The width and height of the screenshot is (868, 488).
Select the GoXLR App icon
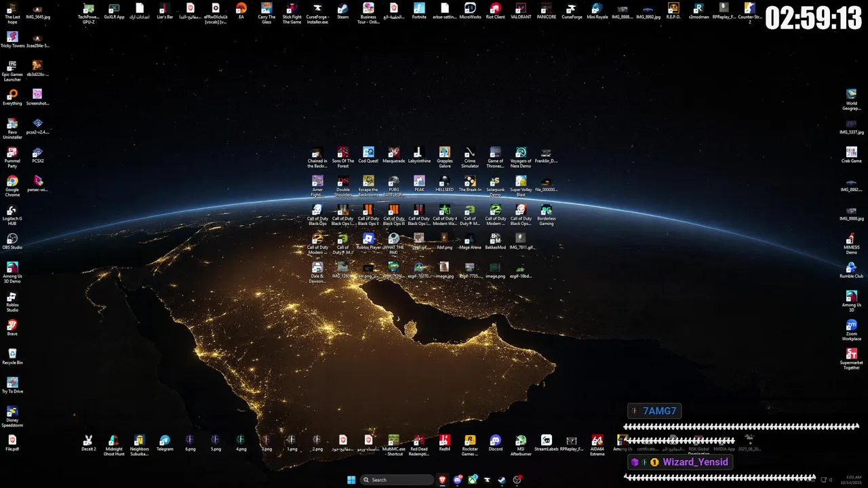coord(114,11)
